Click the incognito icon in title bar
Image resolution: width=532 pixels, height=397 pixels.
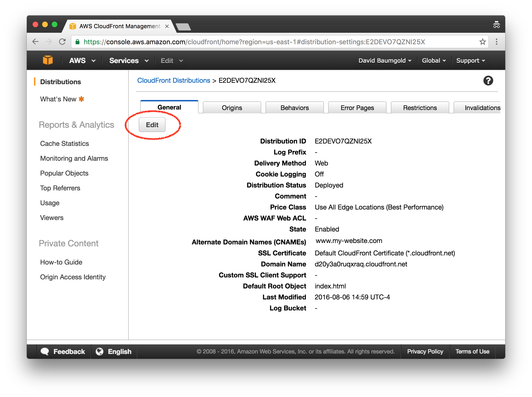496,24
